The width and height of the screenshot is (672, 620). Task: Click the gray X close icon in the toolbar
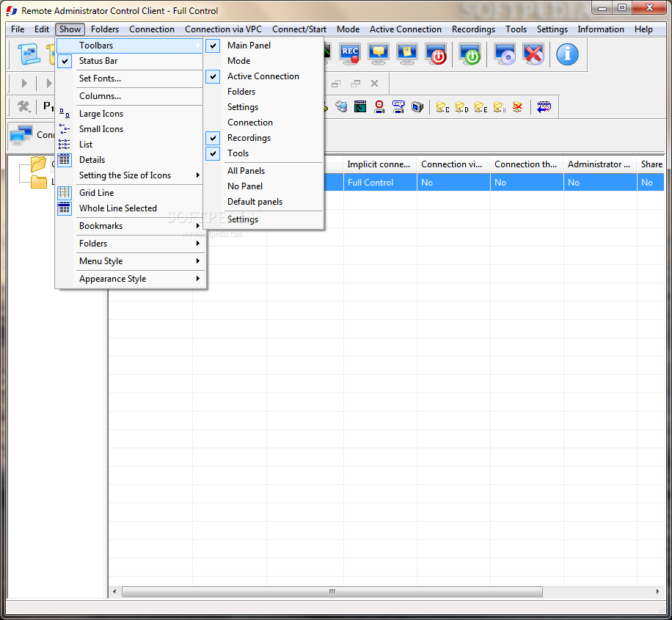(x=374, y=83)
